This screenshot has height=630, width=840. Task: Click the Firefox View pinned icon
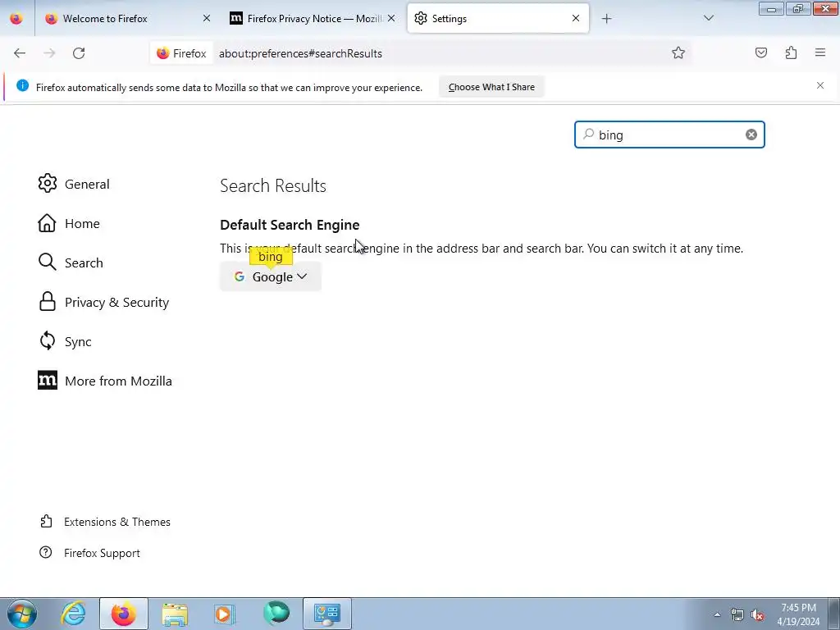16,18
